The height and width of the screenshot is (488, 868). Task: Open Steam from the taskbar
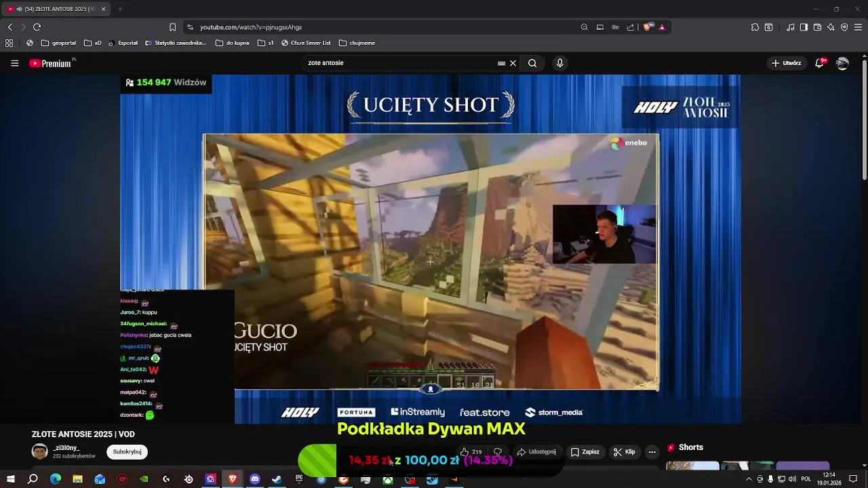tap(277, 479)
